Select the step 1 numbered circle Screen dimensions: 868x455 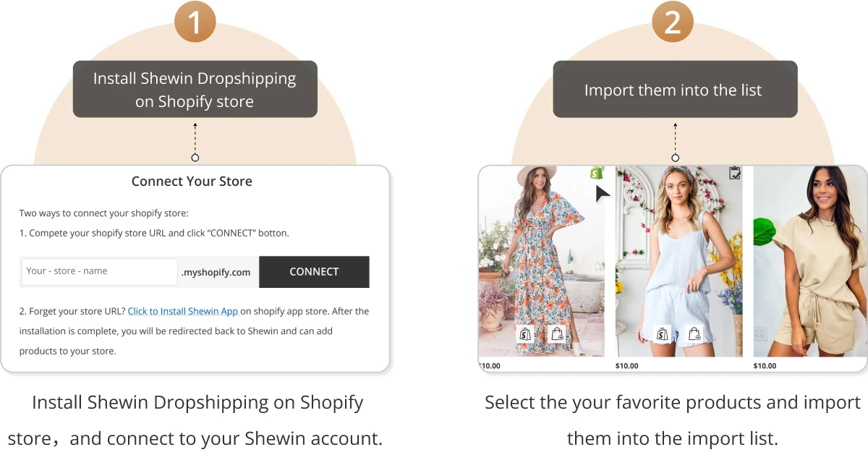pos(195,21)
